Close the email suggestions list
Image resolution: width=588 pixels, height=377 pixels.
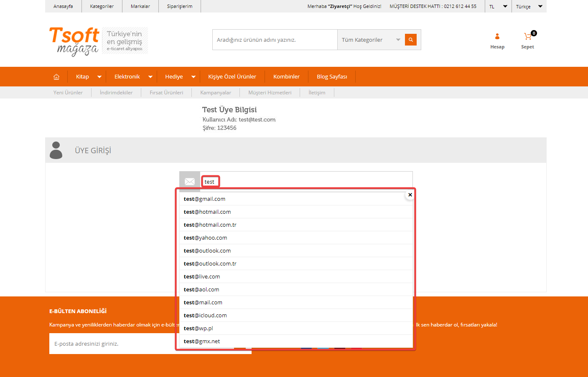(x=410, y=195)
